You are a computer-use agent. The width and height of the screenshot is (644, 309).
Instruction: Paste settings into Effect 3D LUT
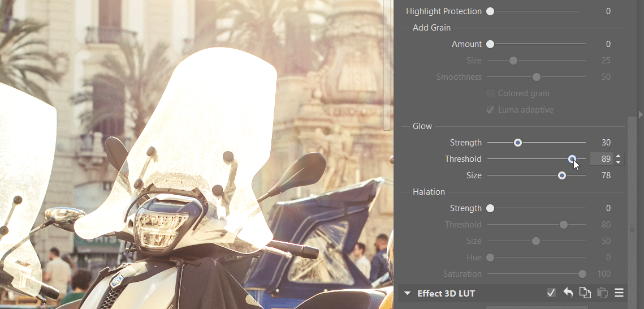[602, 293]
